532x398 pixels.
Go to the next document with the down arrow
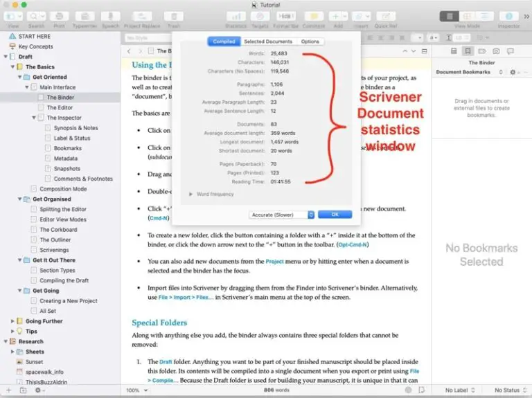click(x=414, y=51)
